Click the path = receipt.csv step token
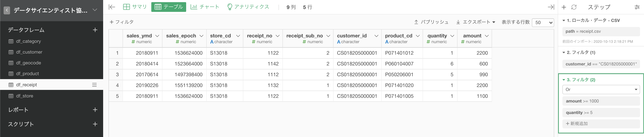The height and width of the screenshot is (137, 644). click(x=601, y=31)
